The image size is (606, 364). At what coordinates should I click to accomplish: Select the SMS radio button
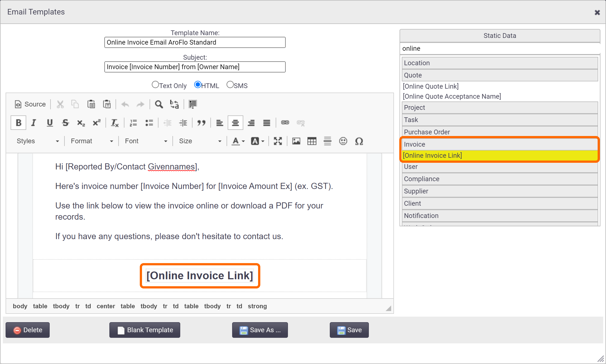point(230,84)
